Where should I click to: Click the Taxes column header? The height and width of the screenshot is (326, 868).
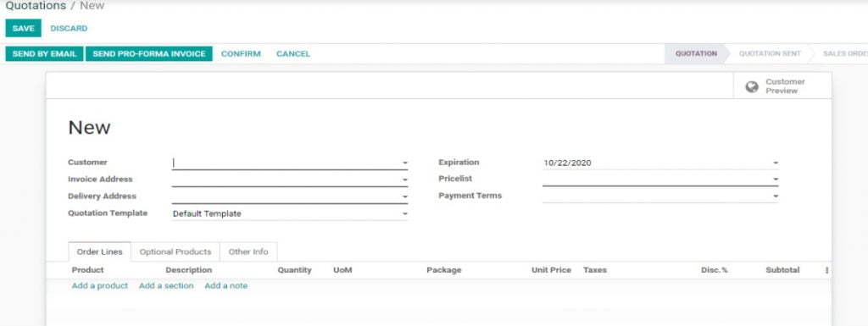[x=594, y=270]
